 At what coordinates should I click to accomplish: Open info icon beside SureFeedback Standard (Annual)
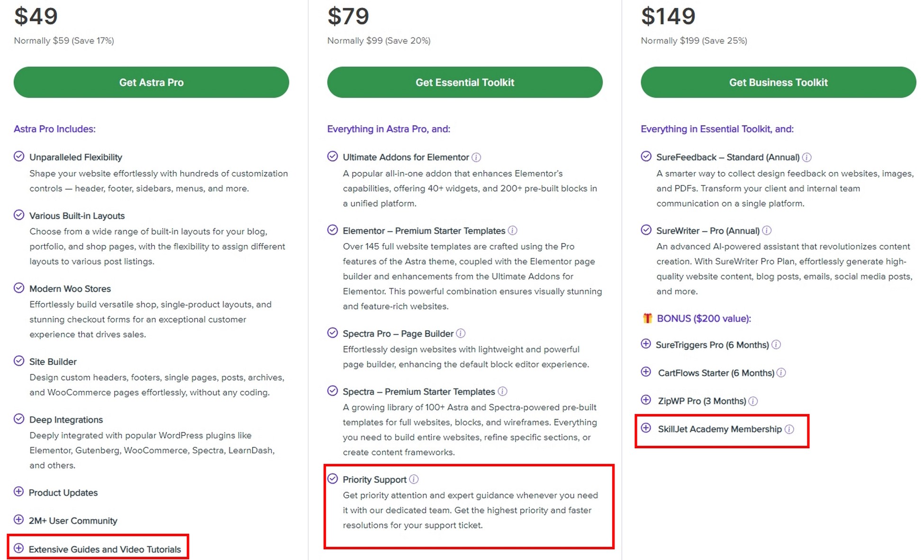(x=807, y=157)
